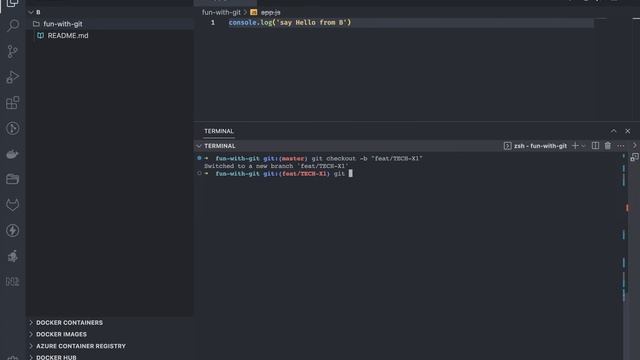Maximize terminal panel with up chevron

pos(613,131)
